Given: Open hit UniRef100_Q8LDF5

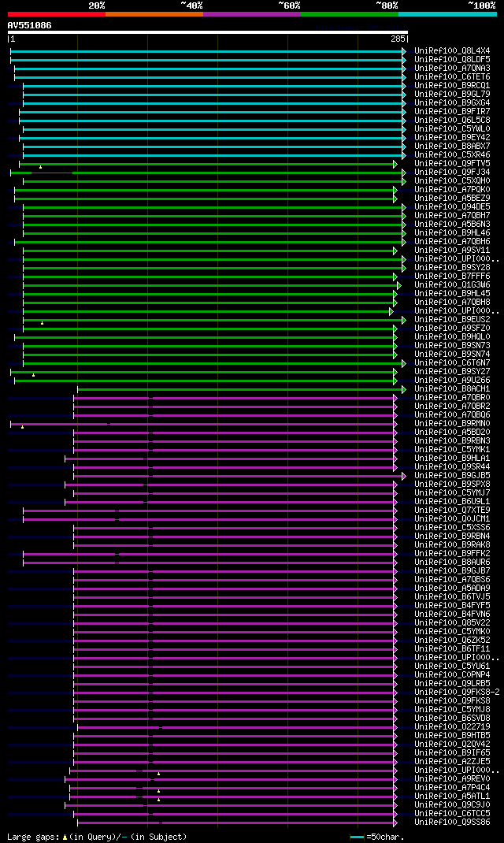Looking at the screenshot, I should pyautogui.click(x=452, y=60).
